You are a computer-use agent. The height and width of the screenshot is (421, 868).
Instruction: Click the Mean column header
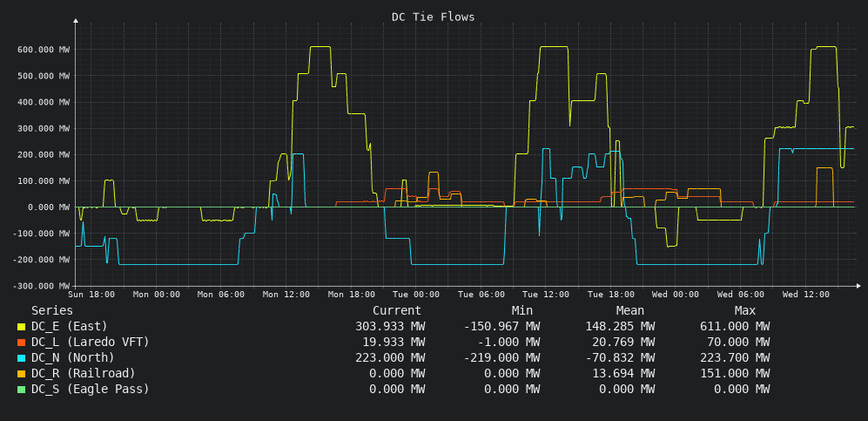pos(630,310)
